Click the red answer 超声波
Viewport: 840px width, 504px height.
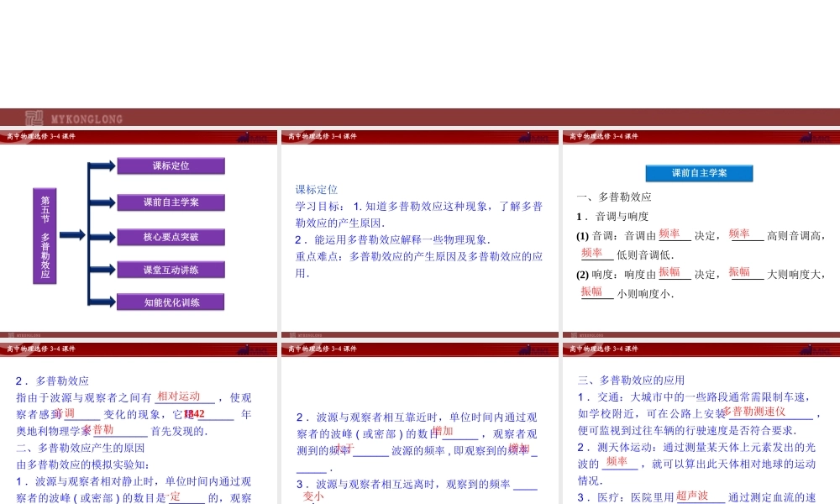point(692,496)
